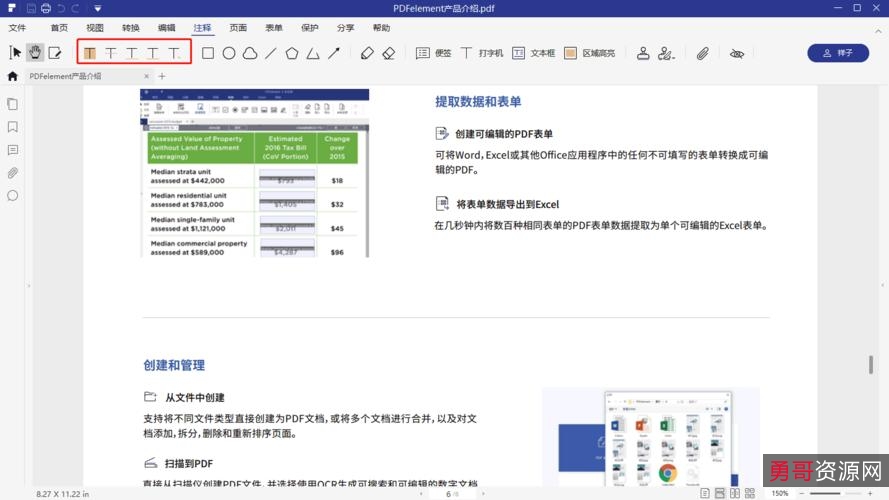Switch to the 分享 tab
Image resolution: width=889 pixels, height=500 pixels.
345,28
